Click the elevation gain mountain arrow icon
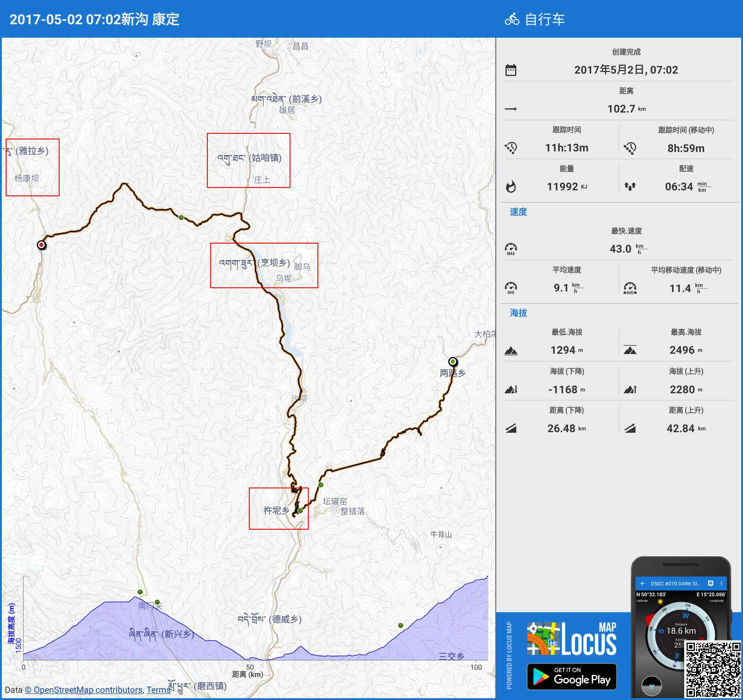 (630, 390)
